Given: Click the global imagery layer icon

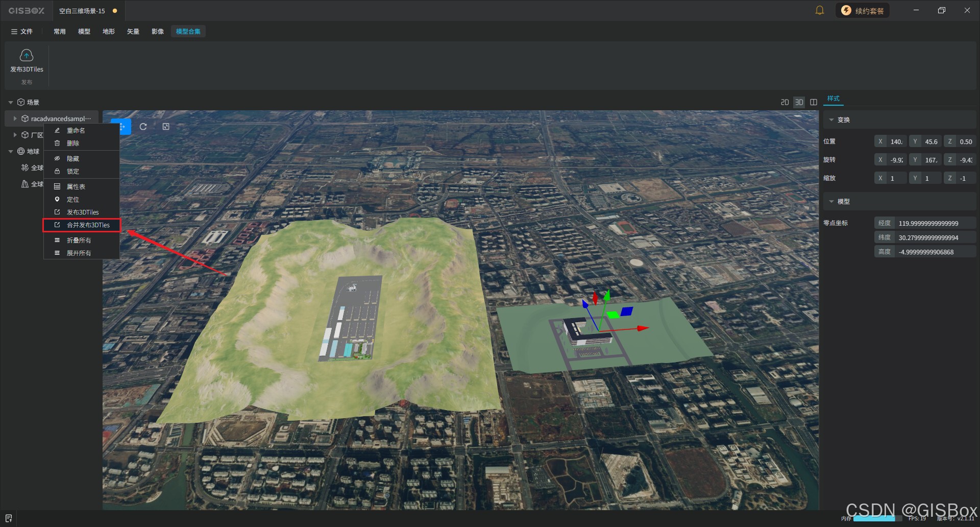Looking at the screenshot, I should coord(24,167).
